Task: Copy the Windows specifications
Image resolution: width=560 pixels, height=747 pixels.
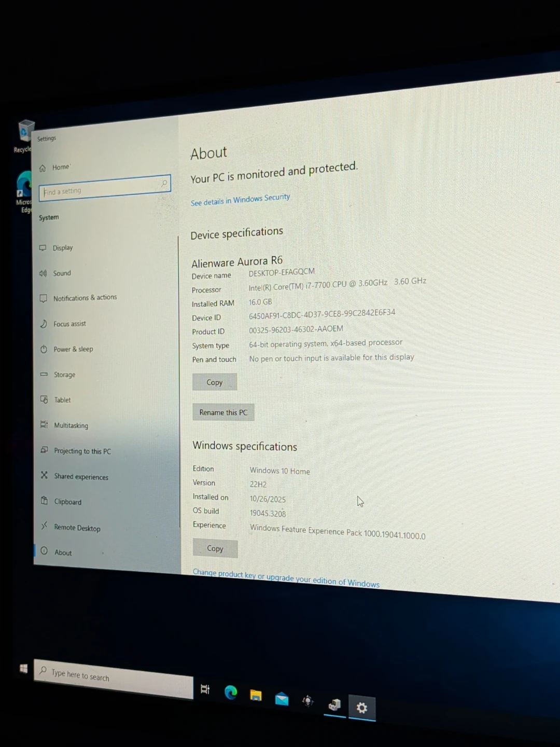Action: click(x=215, y=548)
